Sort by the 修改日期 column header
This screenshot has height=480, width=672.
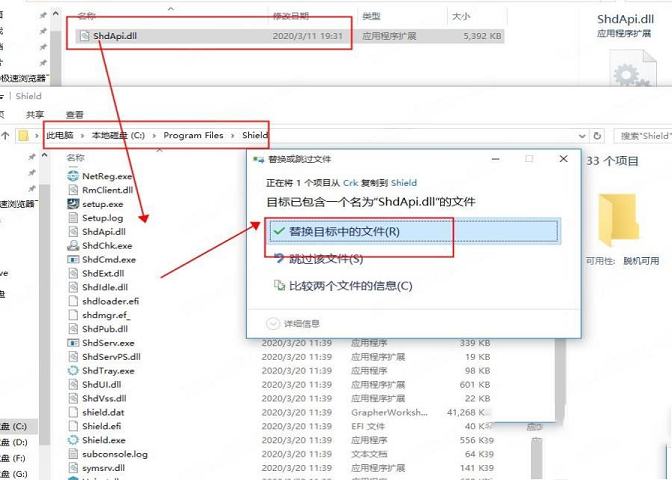[290, 17]
